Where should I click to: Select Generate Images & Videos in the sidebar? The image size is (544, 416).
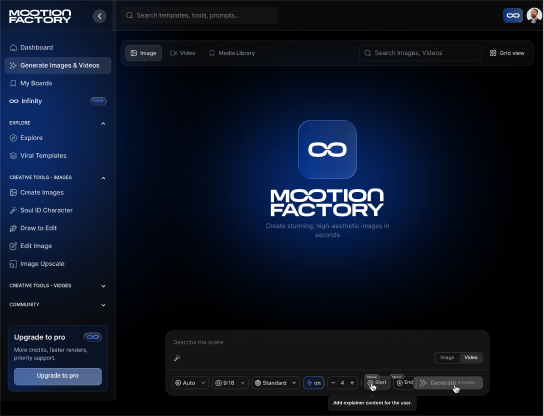[58, 65]
